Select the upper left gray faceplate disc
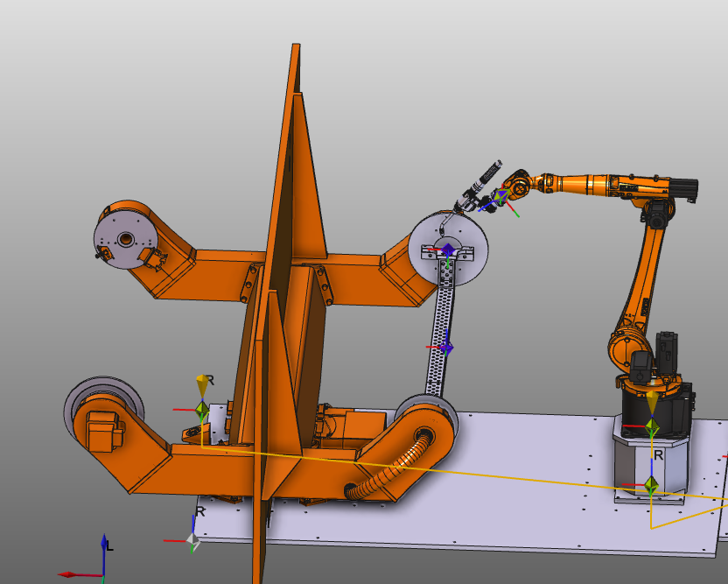This screenshot has height=584, width=728. [x=124, y=241]
